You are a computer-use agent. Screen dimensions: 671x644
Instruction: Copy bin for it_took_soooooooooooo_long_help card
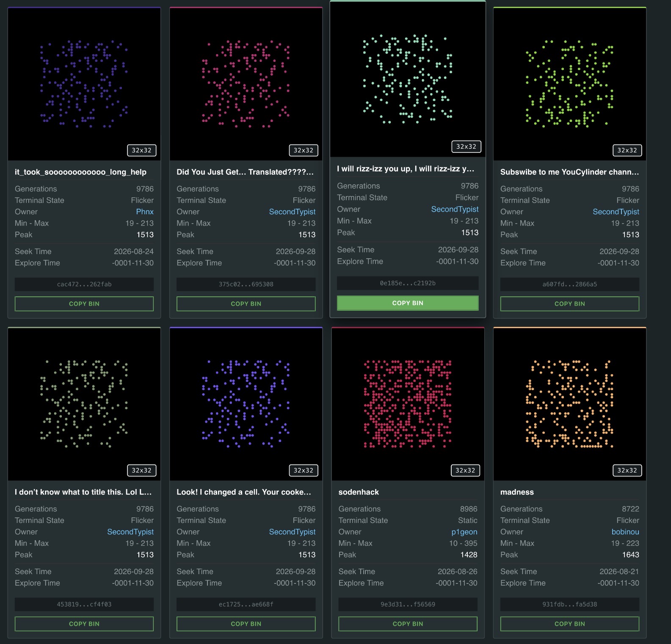84,304
